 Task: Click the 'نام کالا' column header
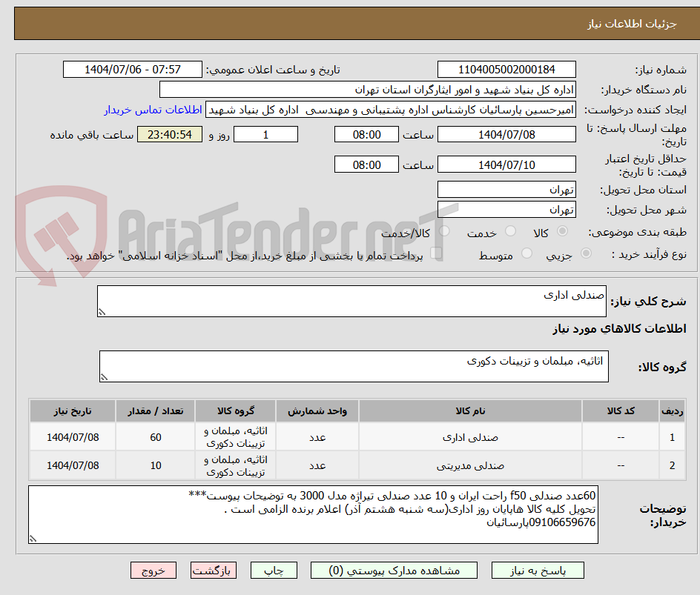pyautogui.click(x=471, y=410)
